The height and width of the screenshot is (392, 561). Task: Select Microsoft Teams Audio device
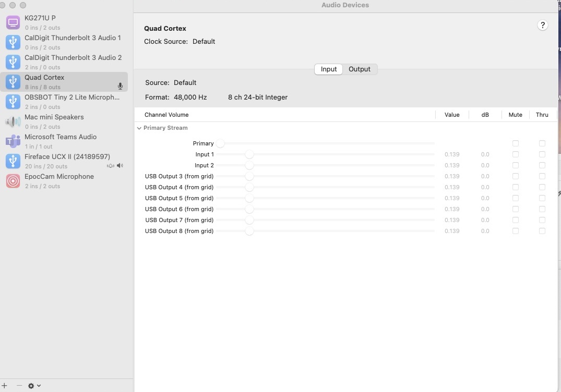pyautogui.click(x=64, y=141)
